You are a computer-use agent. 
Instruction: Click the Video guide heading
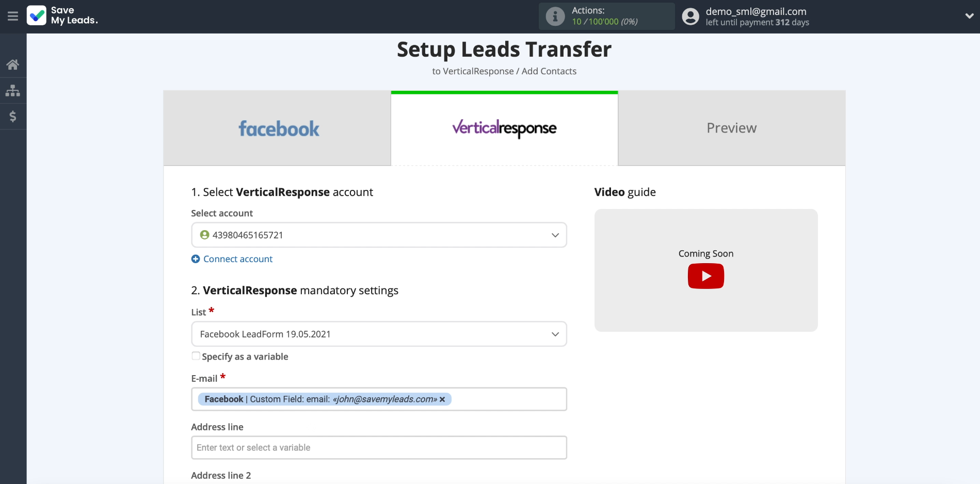click(625, 192)
